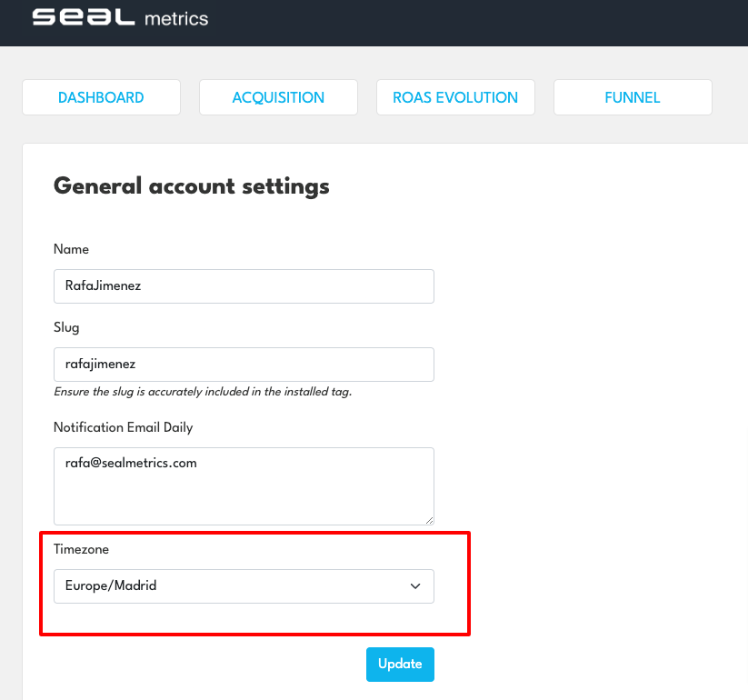Click the Name field label
Viewport: 748px width, 700px height.
[72, 249]
